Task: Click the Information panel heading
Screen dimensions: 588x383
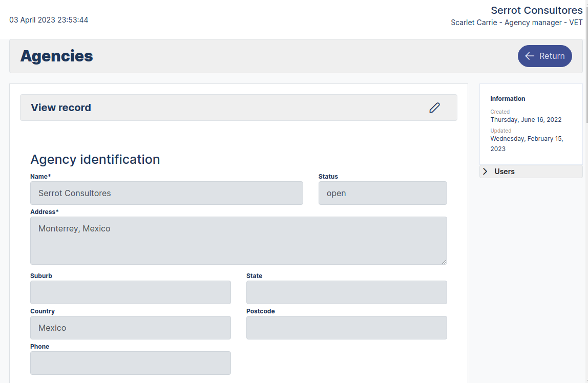Action: tap(508, 98)
